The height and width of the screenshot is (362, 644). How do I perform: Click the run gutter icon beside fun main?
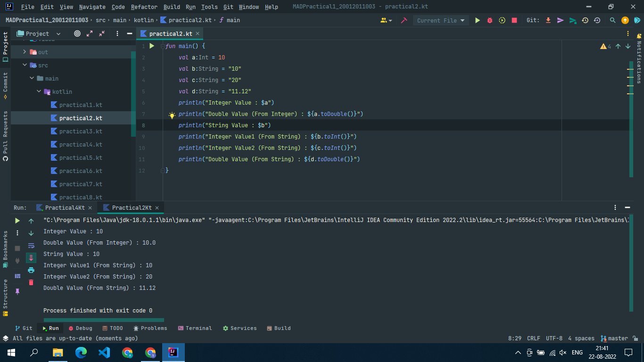click(152, 46)
